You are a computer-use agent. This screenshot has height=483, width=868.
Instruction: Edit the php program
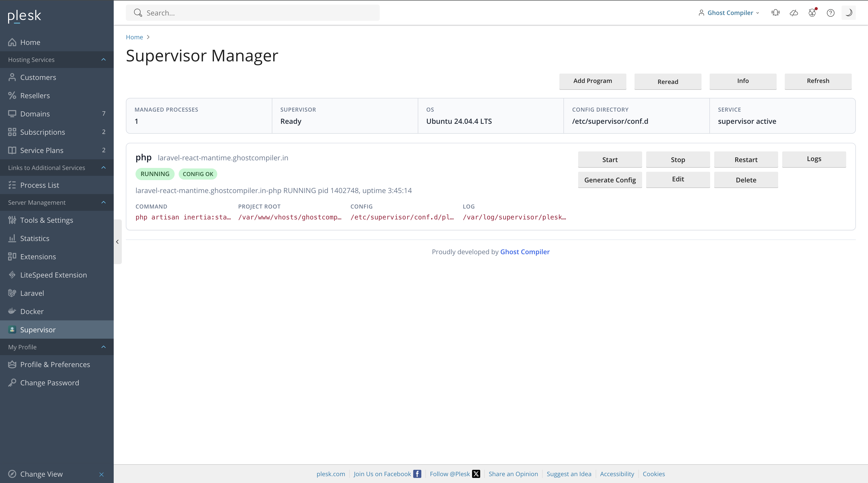[678, 180]
